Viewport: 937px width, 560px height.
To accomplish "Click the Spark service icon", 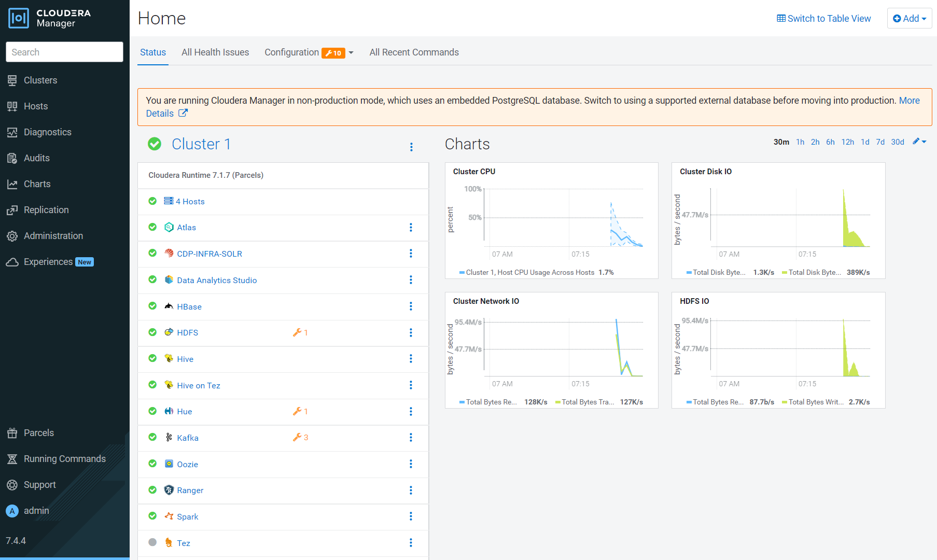I will click(169, 516).
